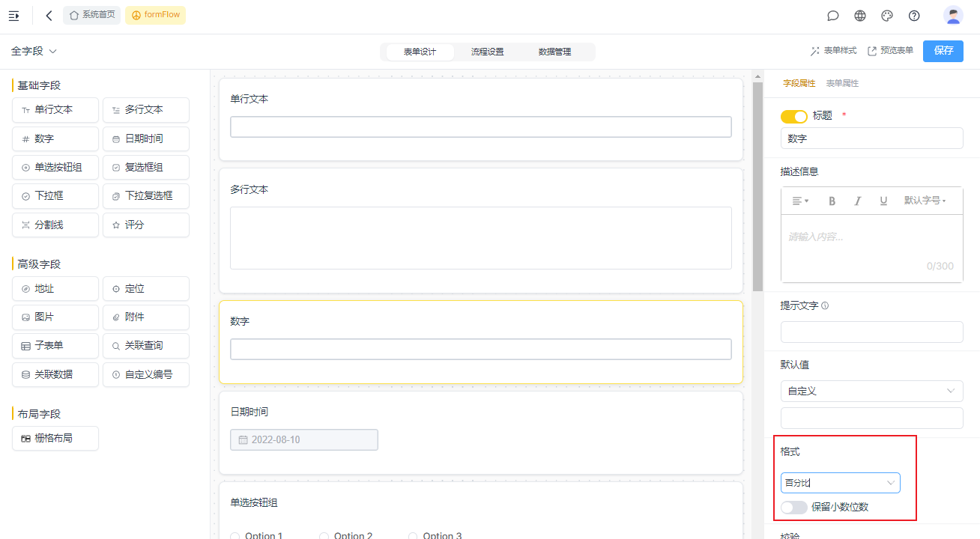Open the user avatar menu

[x=953, y=16]
